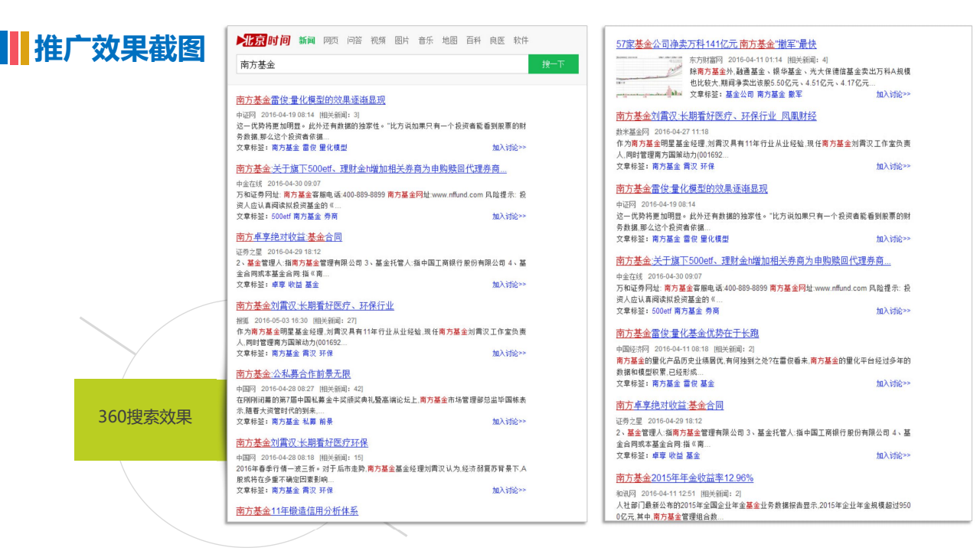Open article 南方基金雷俊:量化基金优势在于长跑

687,334
